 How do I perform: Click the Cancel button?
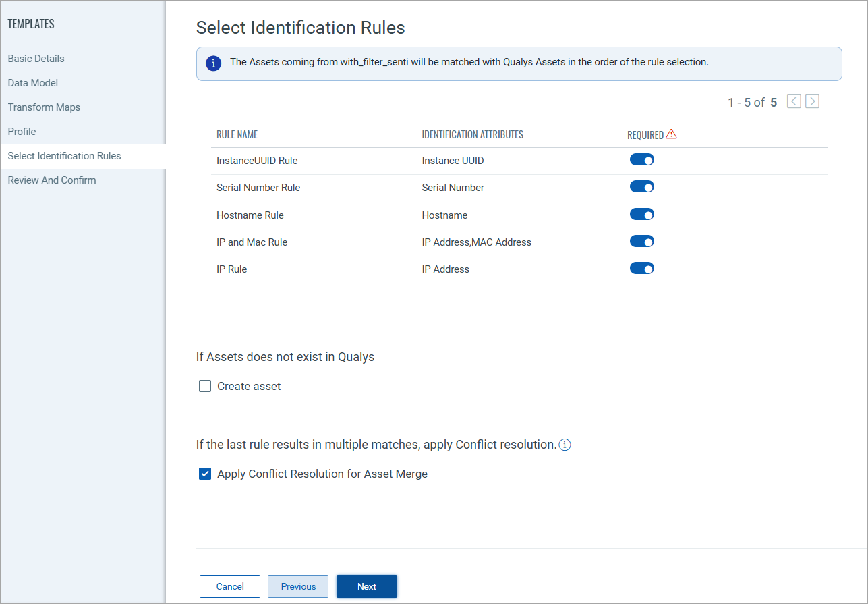click(x=229, y=586)
